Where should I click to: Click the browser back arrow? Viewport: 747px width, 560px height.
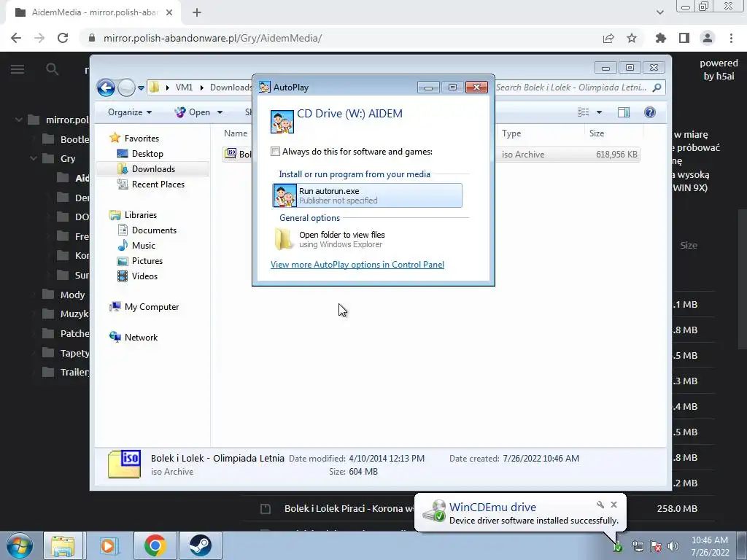(16, 38)
